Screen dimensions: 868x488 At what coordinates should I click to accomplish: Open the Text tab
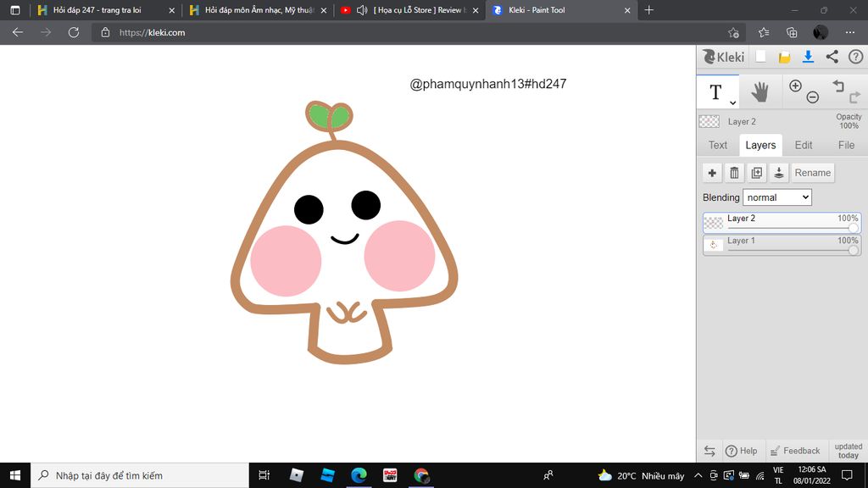(717, 145)
